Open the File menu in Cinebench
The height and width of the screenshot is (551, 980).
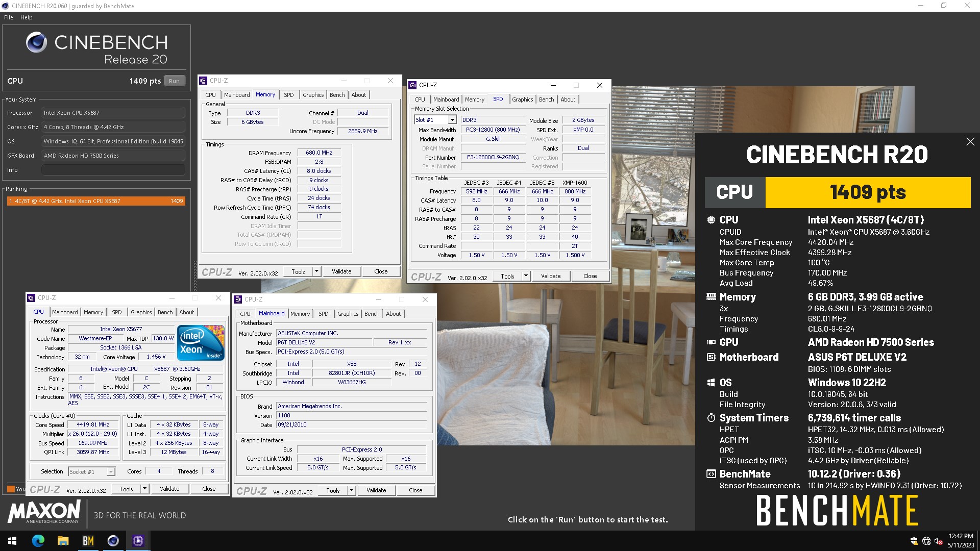(x=9, y=17)
